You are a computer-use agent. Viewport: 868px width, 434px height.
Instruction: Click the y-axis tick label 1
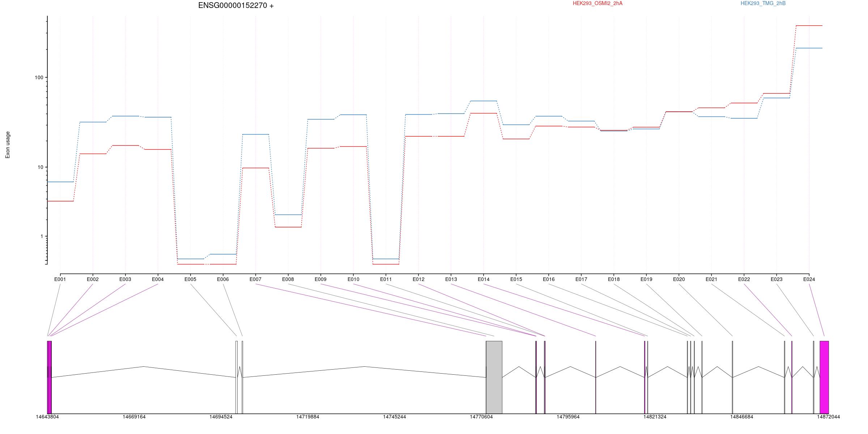coord(42,236)
